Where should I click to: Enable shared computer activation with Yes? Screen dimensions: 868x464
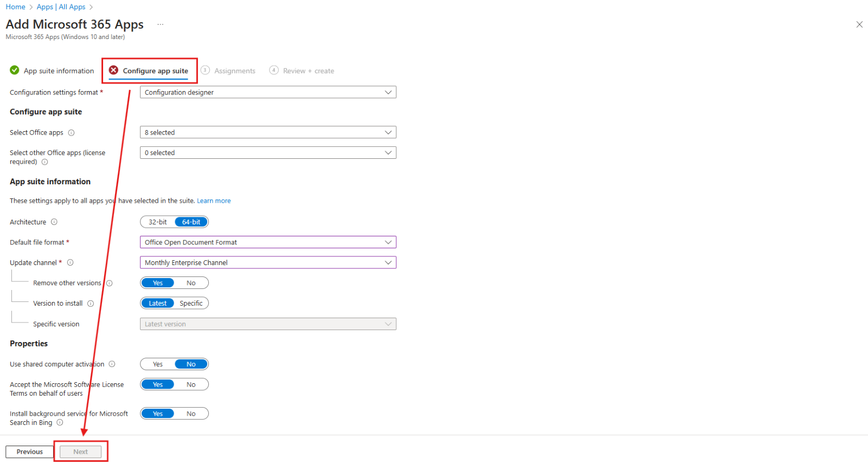158,364
